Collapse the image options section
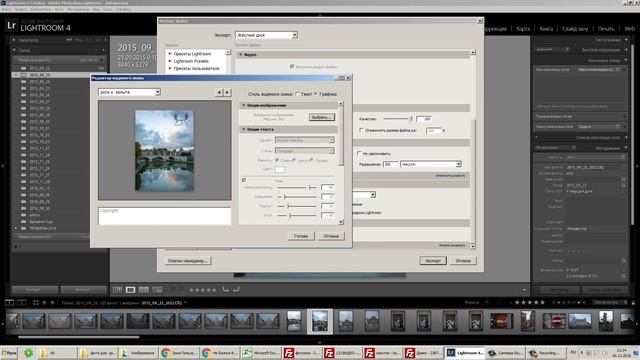This screenshot has width=640, height=360. 243,105
